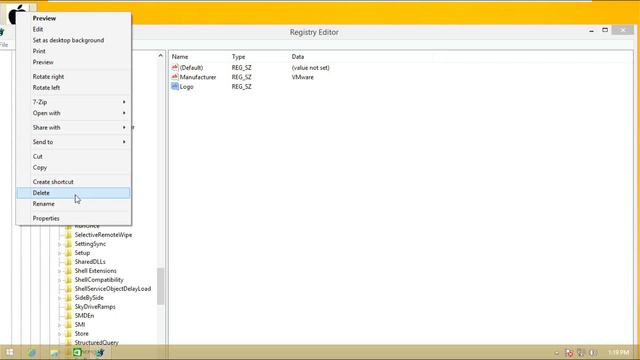Click the SettingSync folder icon

69,244
